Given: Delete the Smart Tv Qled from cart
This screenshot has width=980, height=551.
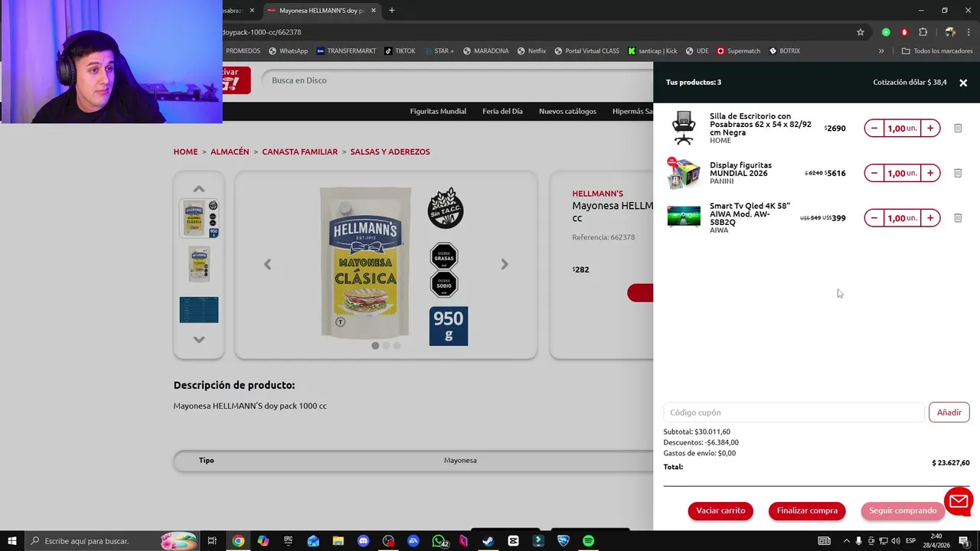Looking at the screenshot, I should (x=958, y=218).
